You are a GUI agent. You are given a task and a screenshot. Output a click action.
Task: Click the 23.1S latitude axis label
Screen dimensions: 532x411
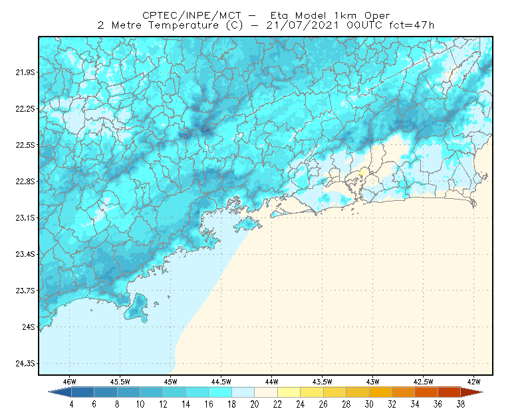(25, 218)
